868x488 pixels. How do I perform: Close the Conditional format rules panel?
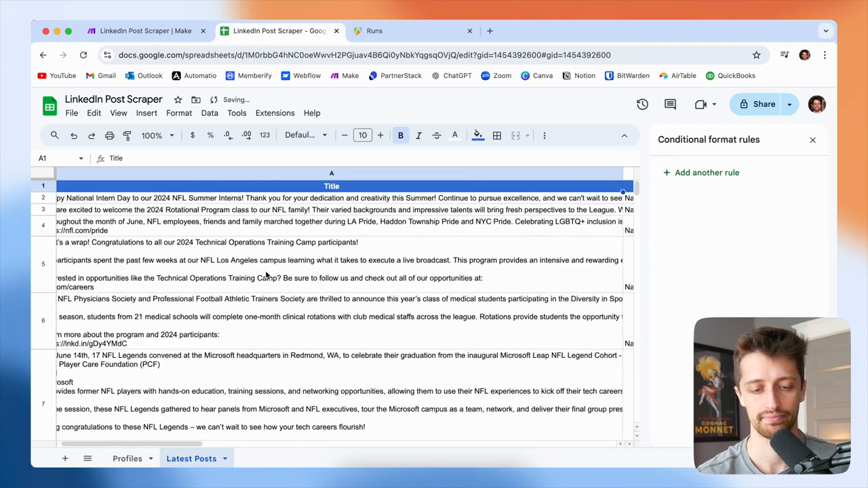(812, 140)
